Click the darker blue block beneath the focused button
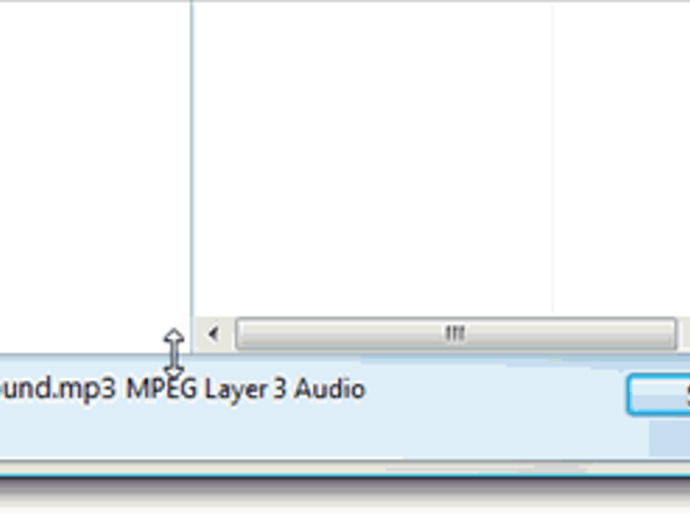 point(670,438)
